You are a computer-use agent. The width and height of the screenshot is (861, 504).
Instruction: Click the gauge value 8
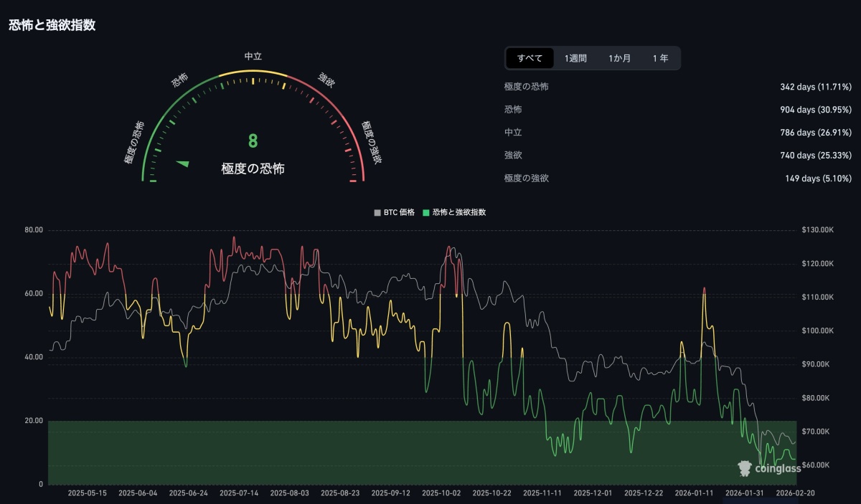point(253,141)
